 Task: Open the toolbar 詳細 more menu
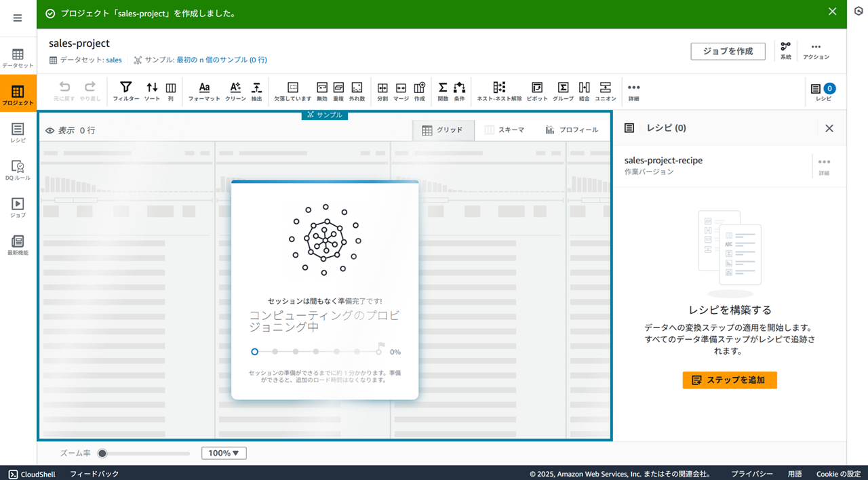click(x=633, y=92)
